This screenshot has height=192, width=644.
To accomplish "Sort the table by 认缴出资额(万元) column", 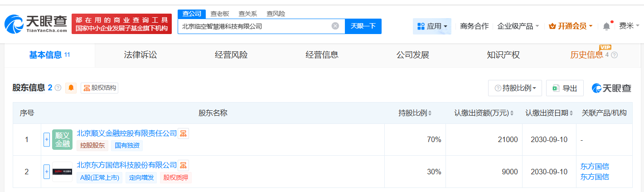I will pyautogui.click(x=484, y=113).
